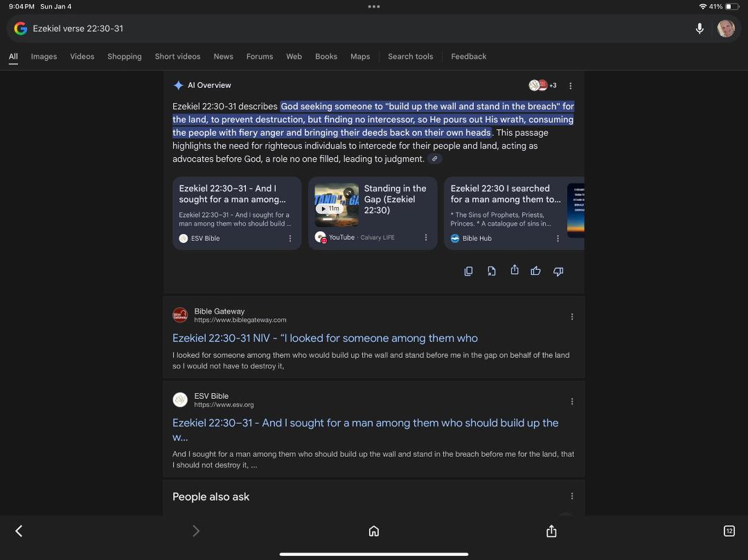748x560 pixels.
Task: Switch to the Shopping tab
Action: click(125, 56)
